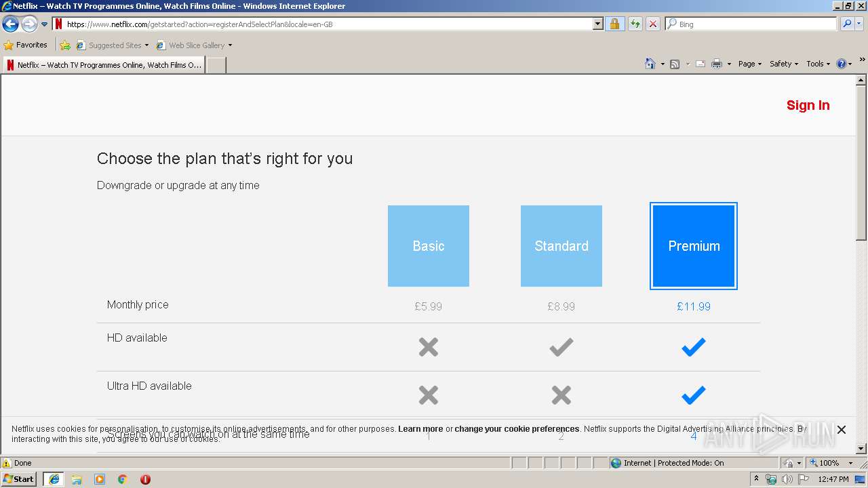Viewport: 868px width, 488px height.
Task: Click the taskbar clock 12:47 PM
Action: (833, 479)
